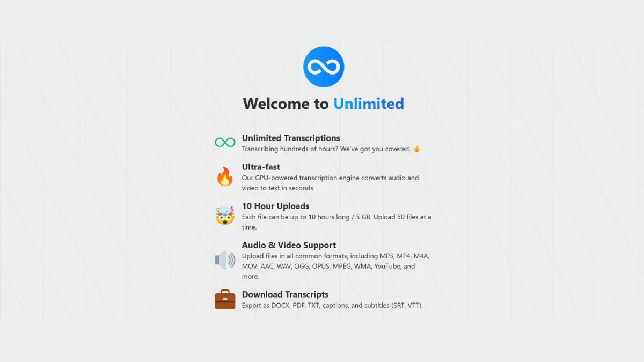Click the "Audio & Video Support" heading
The width and height of the screenshot is (644, 362).
(289, 245)
